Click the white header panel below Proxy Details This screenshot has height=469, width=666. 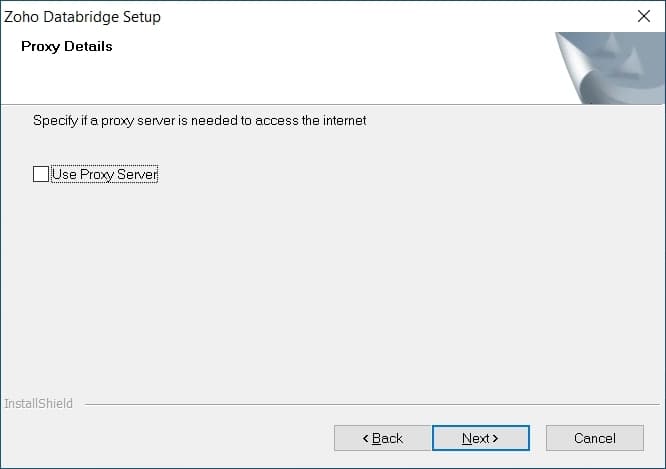[x=276, y=79]
